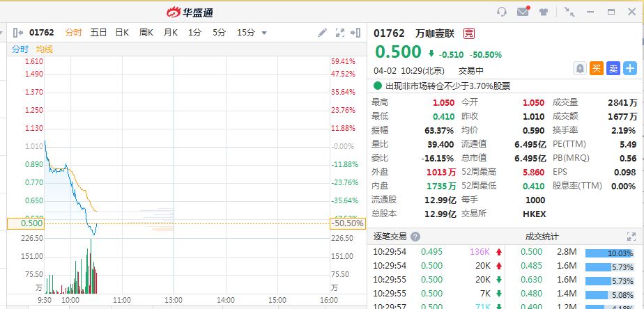Collapse the left panel beside code 01762
The height and width of the screenshot is (309, 644).
19,33
